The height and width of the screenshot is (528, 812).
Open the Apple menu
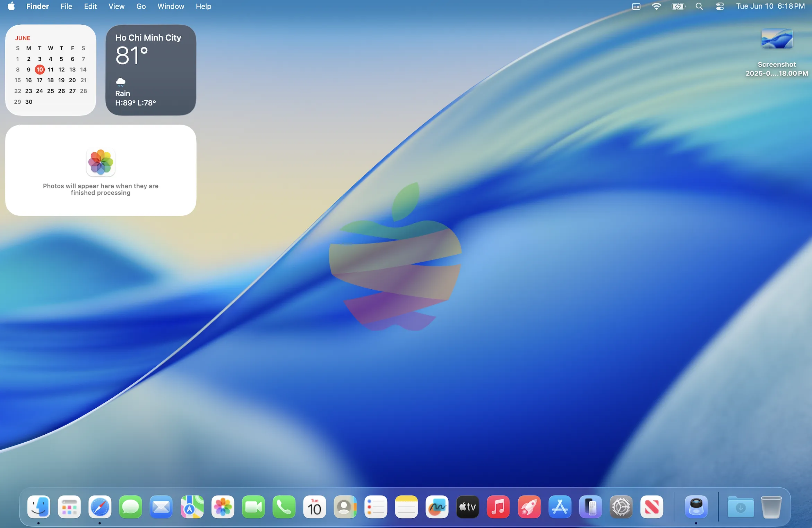[x=11, y=6]
